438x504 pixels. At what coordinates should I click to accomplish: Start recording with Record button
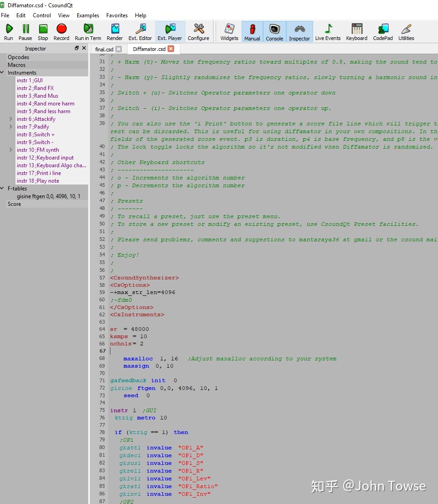click(x=61, y=31)
